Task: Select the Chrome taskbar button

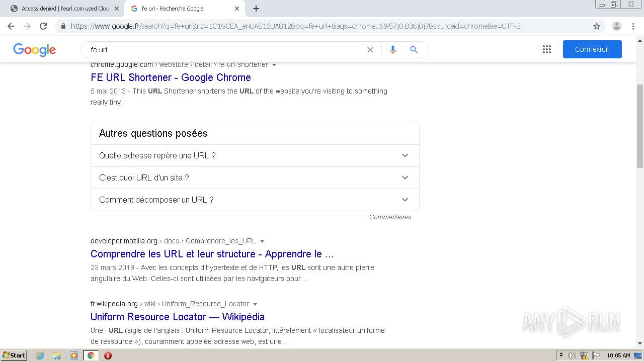Action: tap(91, 355)
